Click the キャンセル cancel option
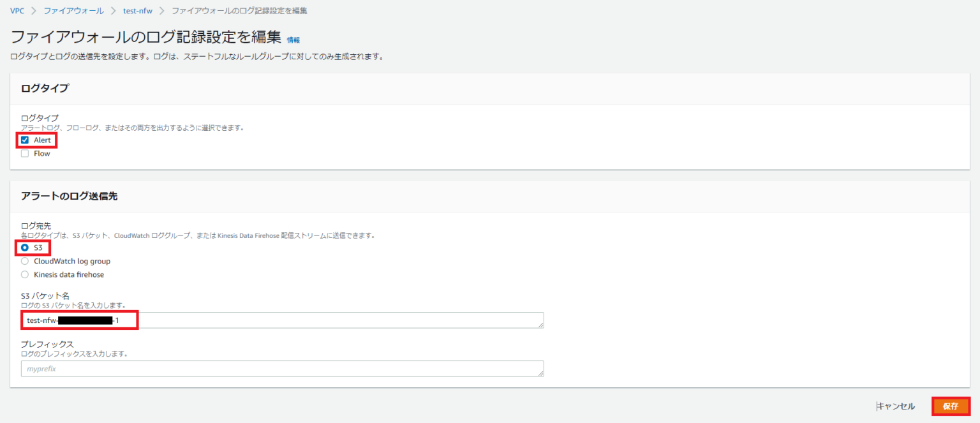 [x=896, y=406]
